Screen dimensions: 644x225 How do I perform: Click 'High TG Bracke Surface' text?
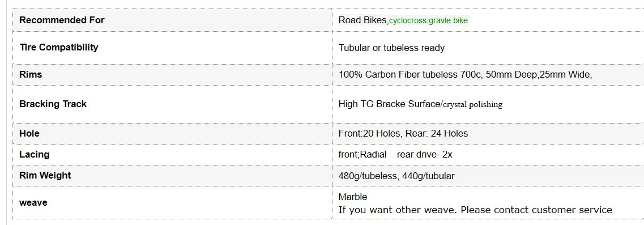(389, 104)
